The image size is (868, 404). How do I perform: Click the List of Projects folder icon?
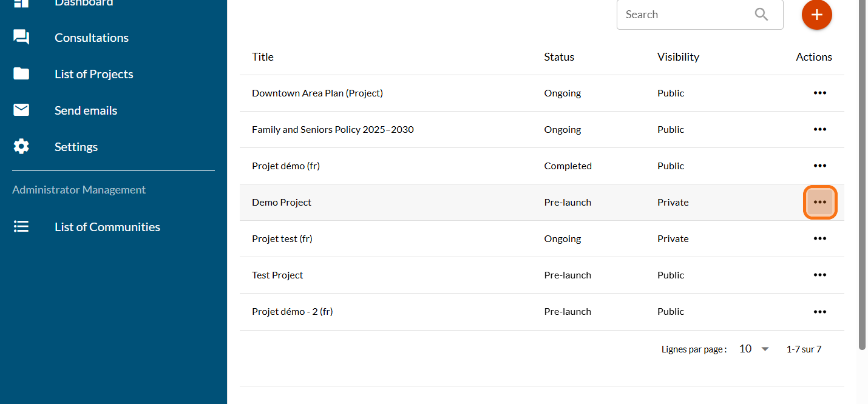(21, 74)
